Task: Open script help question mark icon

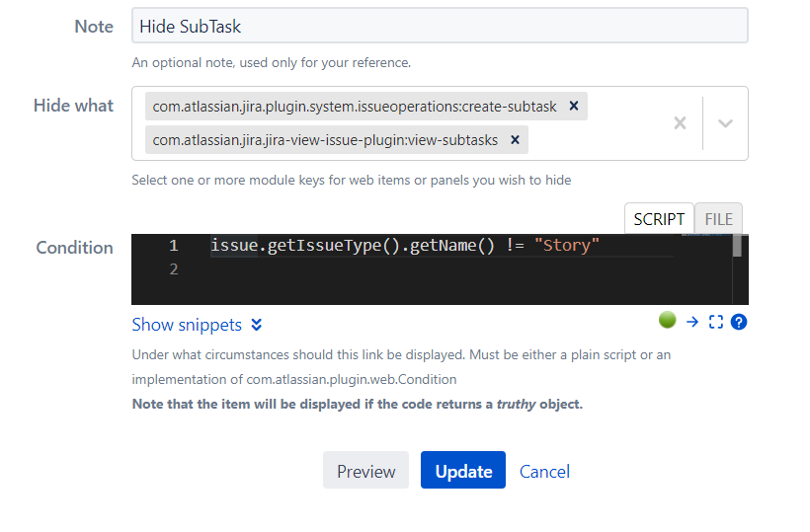Action: tap(739, 322)
